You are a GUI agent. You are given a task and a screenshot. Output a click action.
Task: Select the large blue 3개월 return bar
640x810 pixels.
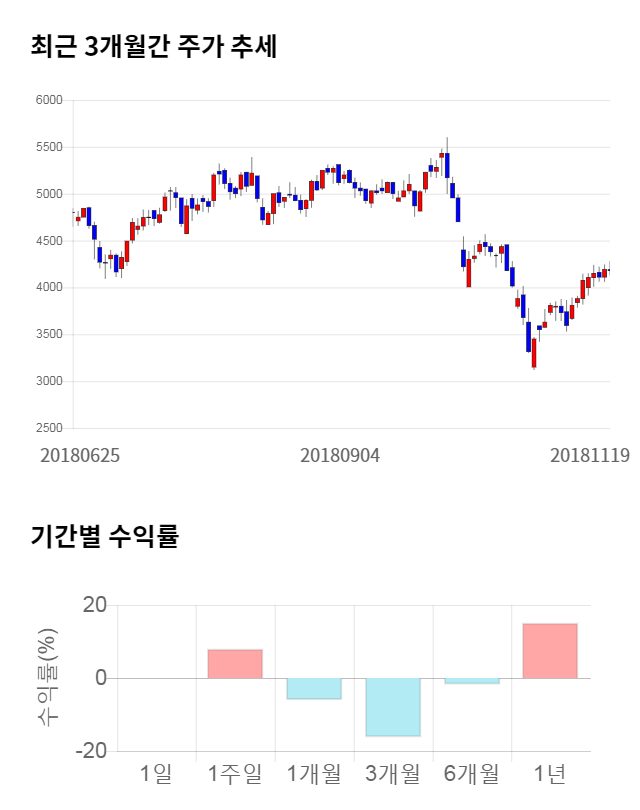coord(393,707)
